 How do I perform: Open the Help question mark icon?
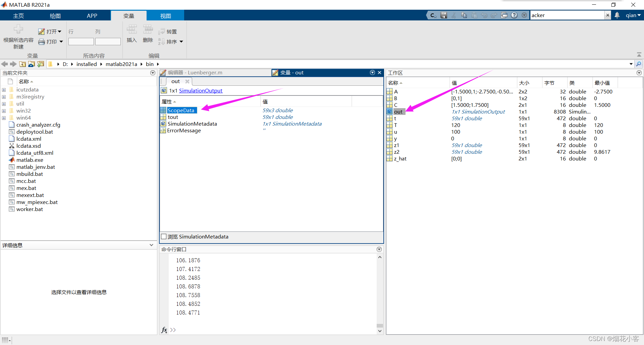point(514,15)
